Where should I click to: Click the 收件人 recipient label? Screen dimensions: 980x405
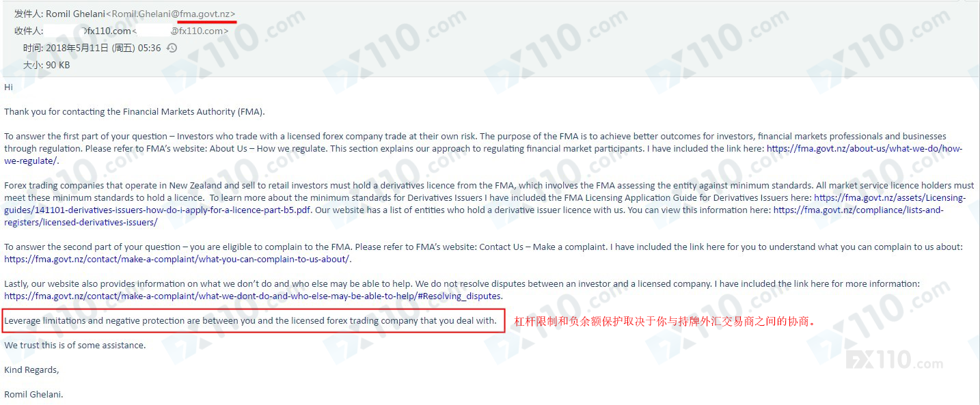coord(28,31)
